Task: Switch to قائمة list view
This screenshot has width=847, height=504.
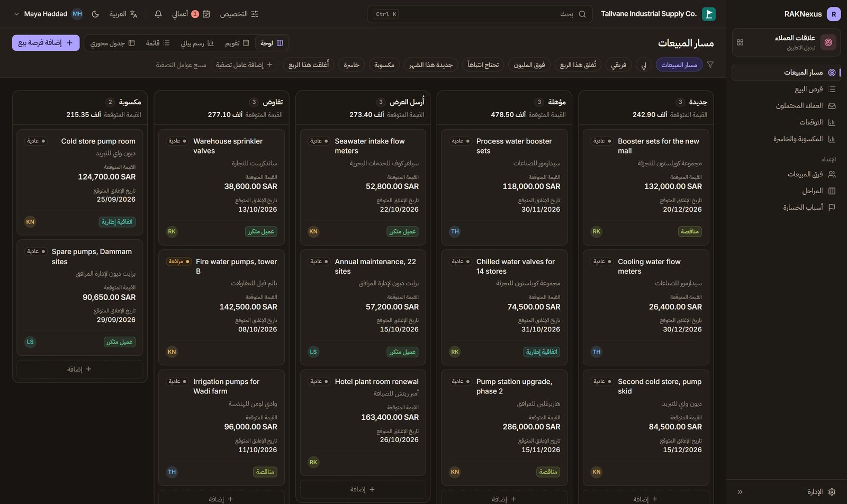Action: (x=158, y=43)
